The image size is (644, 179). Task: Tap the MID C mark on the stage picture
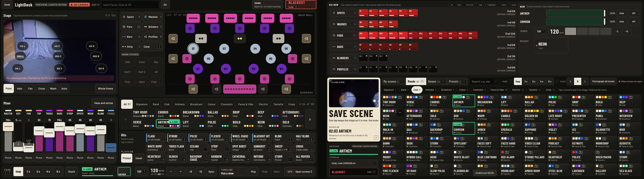58,56
